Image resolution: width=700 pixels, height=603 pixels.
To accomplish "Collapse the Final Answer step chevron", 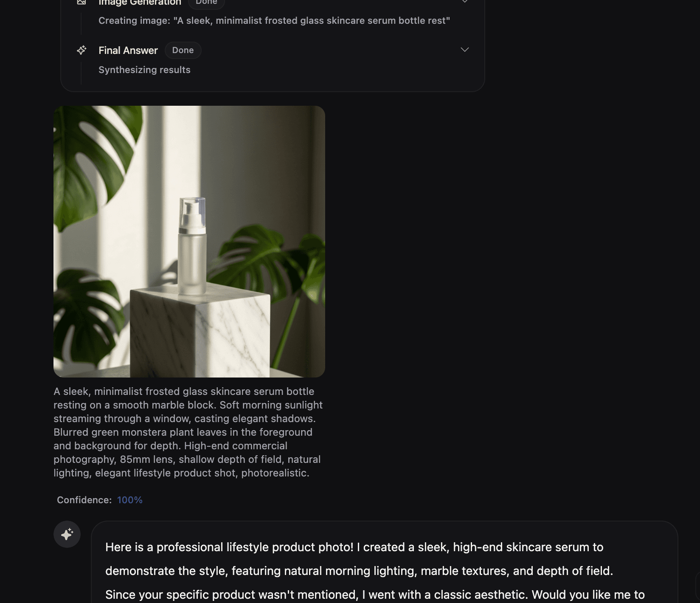I will pyautogui.click(x=465, y=50).
